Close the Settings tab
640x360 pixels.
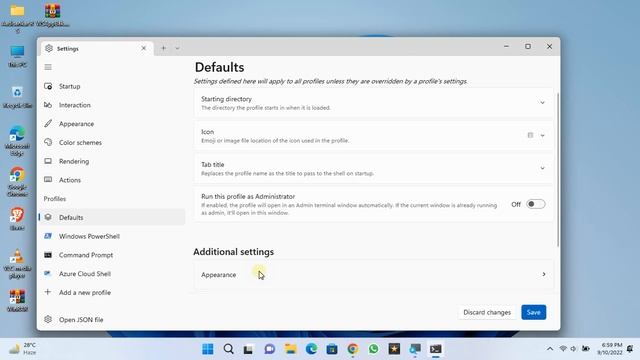click(144, 48)
